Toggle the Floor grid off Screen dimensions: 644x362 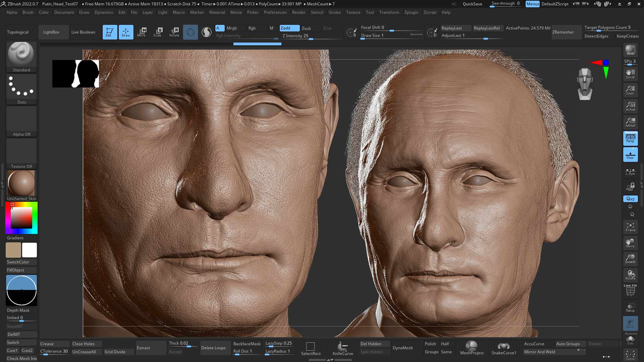tap(630, 155)
